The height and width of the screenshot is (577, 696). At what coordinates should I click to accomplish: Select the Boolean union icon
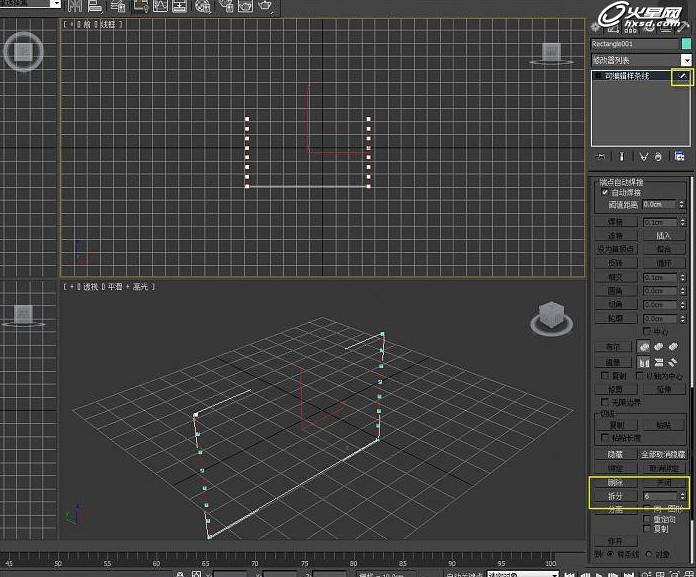tap(645, 347)
